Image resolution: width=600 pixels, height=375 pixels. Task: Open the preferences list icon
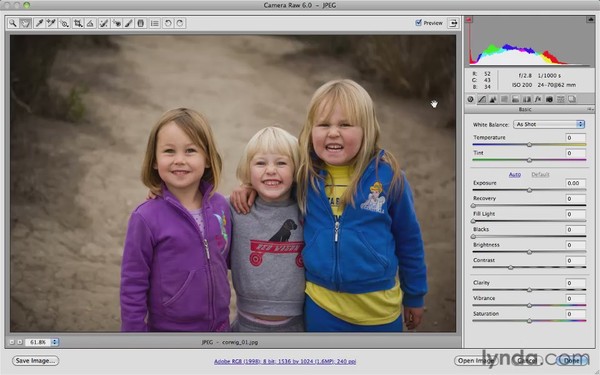pyautogui.click(x=155, y=23)
